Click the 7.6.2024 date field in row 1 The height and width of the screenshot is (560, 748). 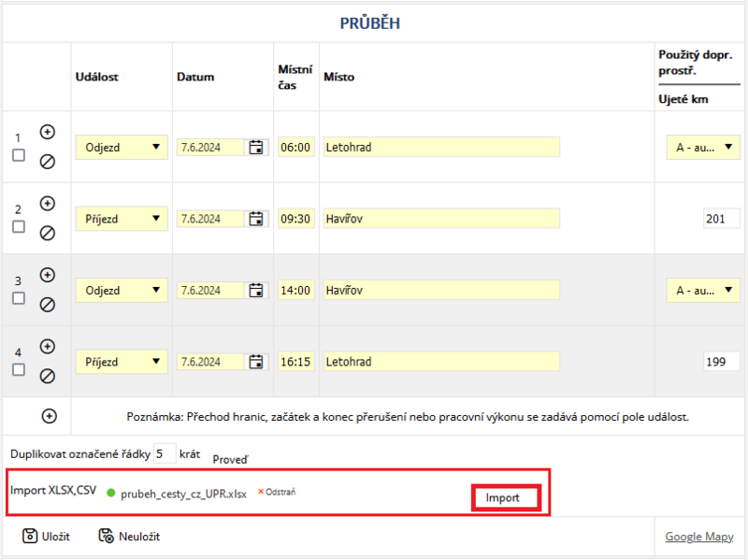click(x=211, y=148)
